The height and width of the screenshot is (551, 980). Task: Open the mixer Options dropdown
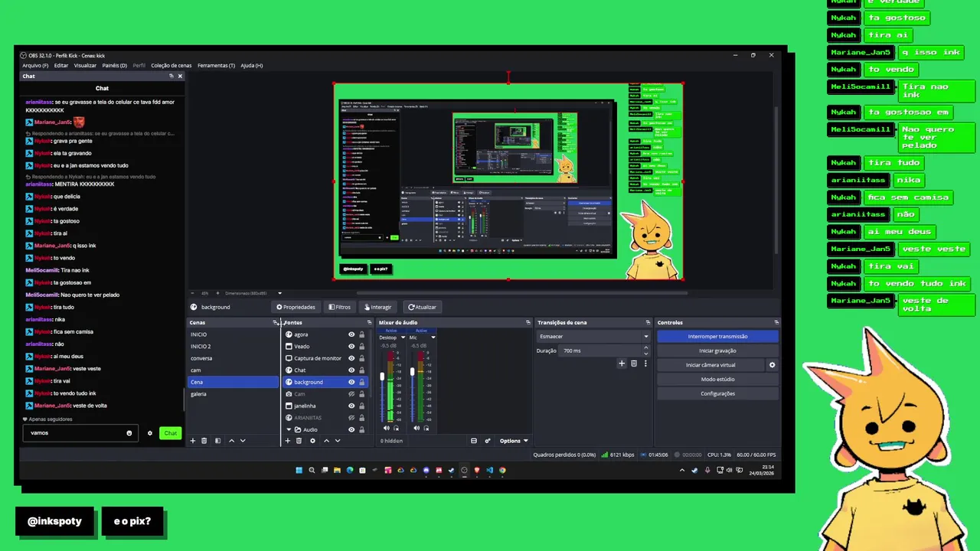click(x=514, y=441)
